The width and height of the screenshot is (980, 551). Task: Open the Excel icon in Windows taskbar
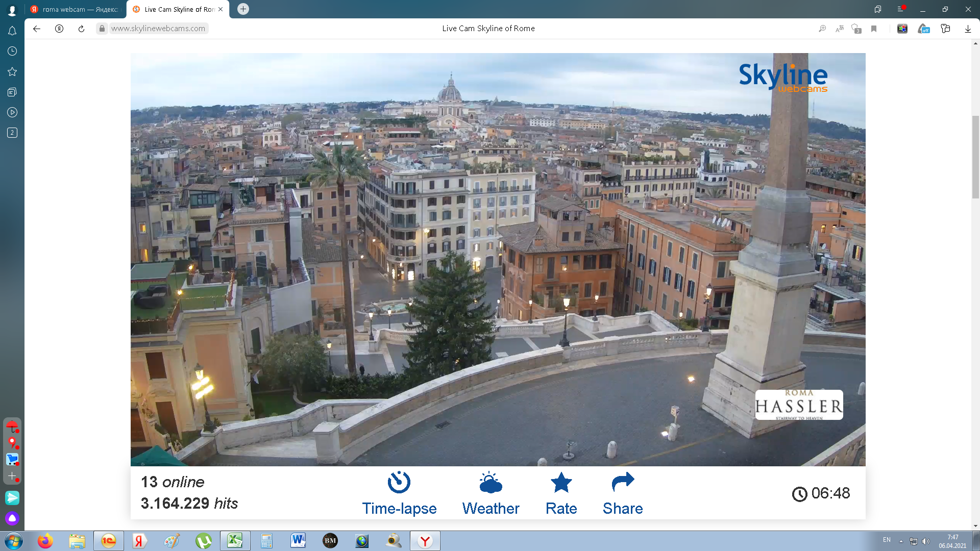point(235,541)
